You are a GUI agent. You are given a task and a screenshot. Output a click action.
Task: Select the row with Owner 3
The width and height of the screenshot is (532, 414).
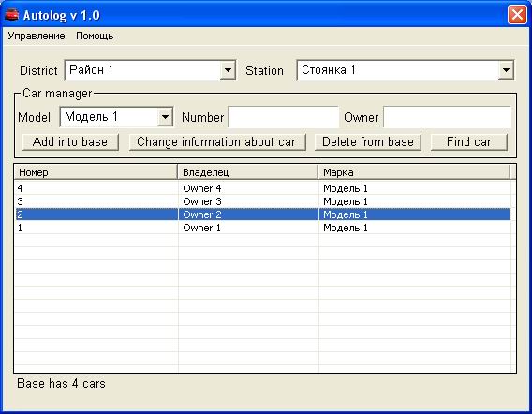click(263, 201)
